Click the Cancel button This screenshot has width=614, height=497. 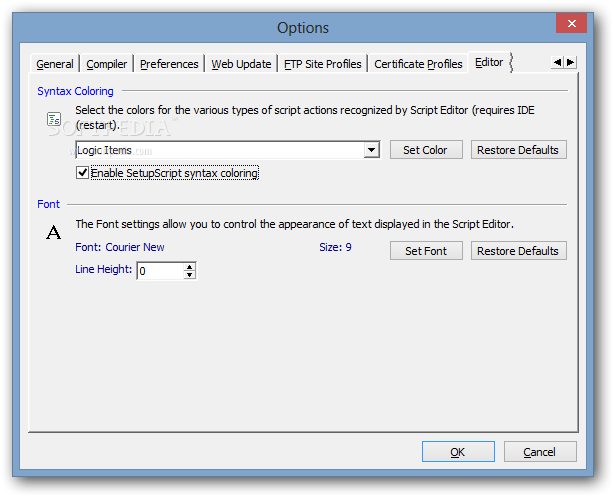point(540,452)
